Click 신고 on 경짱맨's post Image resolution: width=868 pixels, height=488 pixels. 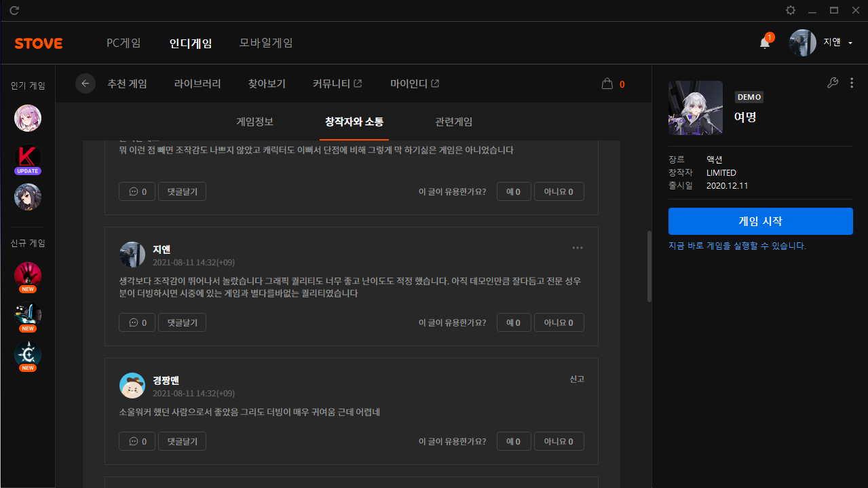coord(577,379)
